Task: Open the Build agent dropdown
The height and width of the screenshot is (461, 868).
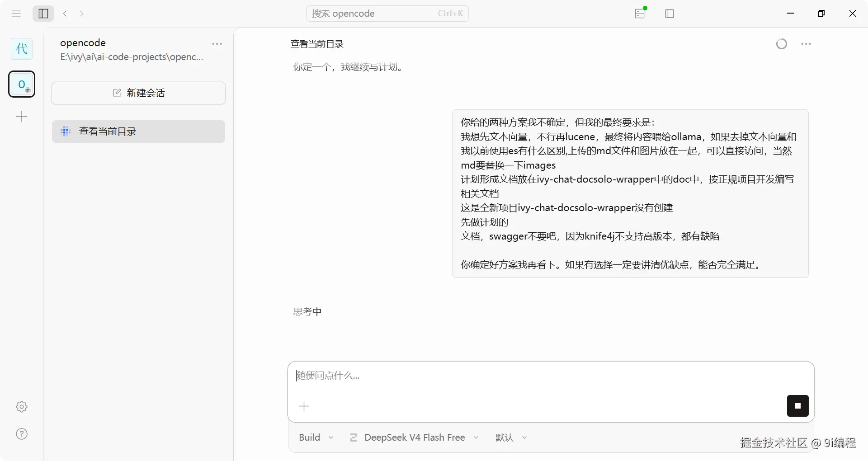Action: (316, 437)
